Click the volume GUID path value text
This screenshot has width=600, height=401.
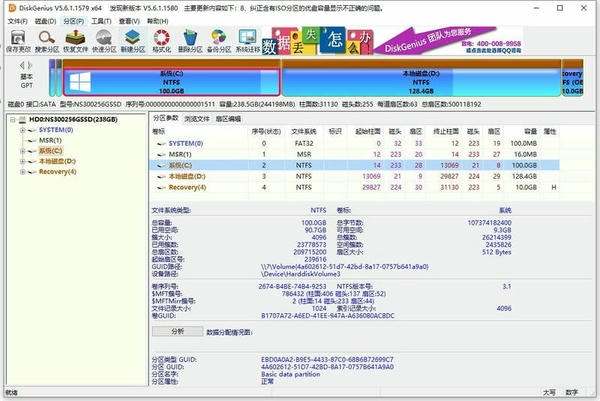[345, 267]
